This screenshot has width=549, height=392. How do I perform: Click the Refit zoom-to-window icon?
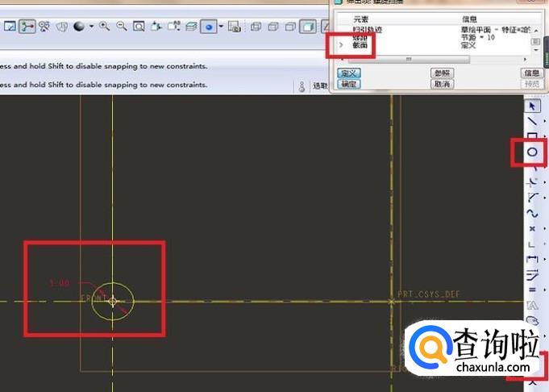(x=139, y=27)
